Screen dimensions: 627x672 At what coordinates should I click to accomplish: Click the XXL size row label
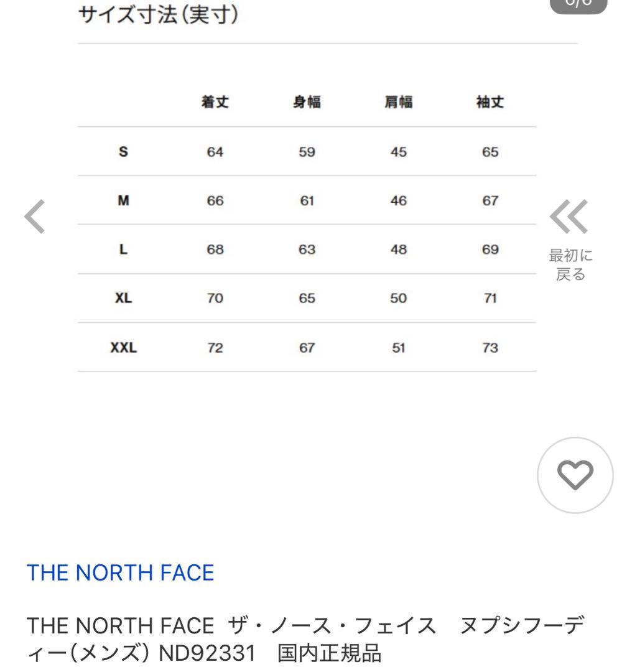pyautogui.click(x=124, y=348)
